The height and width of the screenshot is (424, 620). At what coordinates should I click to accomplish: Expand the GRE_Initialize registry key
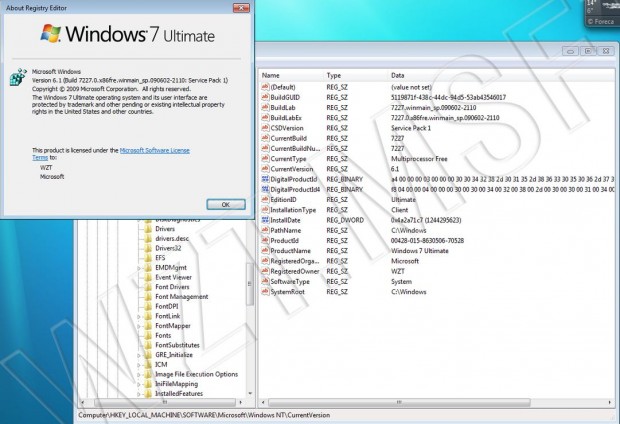coord(139,355)
